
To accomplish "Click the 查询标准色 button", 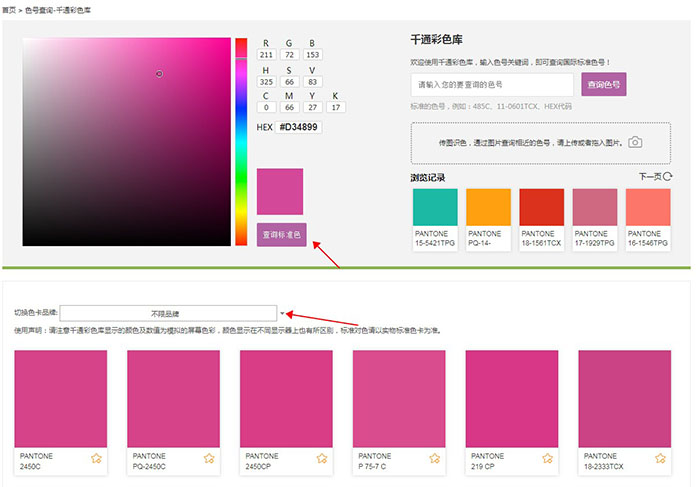I will coord(281,234).
